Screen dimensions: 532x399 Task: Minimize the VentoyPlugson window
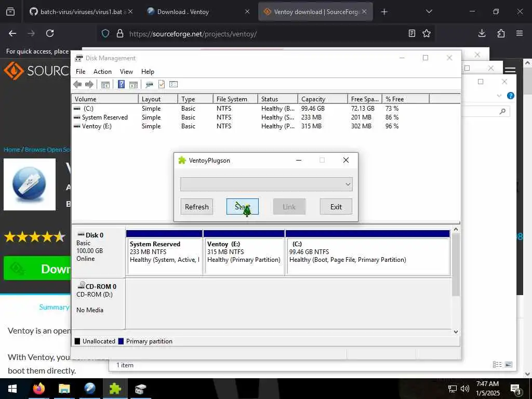click(299, 160)
